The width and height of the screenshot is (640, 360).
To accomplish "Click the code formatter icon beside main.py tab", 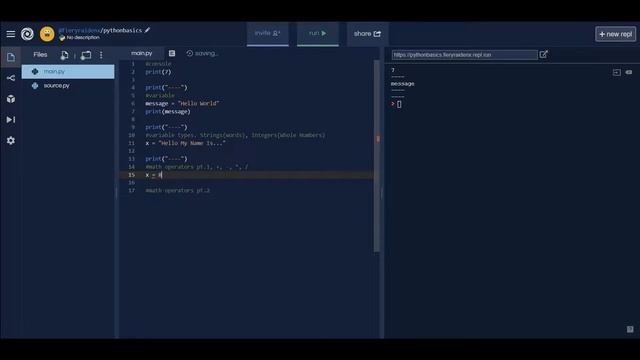I will 172,53.
